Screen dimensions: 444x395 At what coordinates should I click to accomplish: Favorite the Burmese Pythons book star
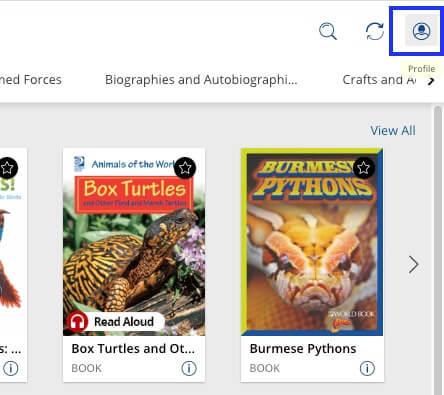(364, 167)
